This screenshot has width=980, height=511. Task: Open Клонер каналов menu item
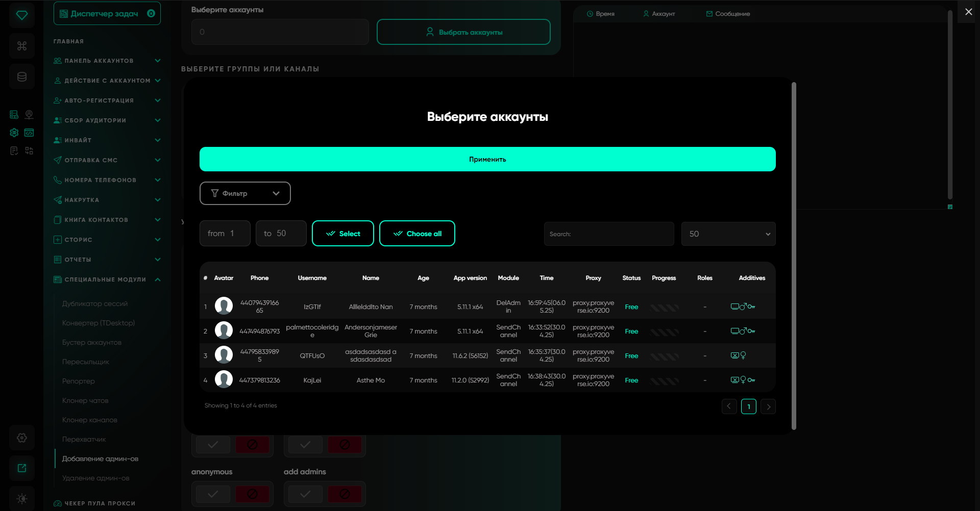pyautogui.click(x=89, y=420)
